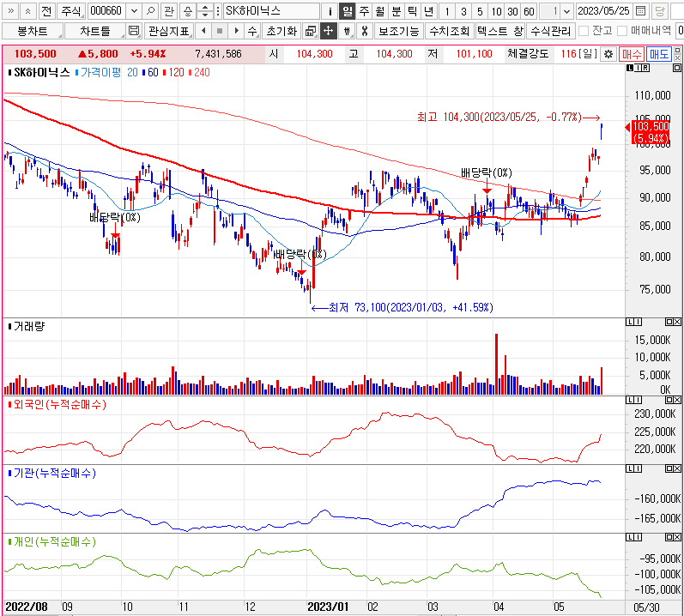Toggle the 매매내역 trade history checkbox
The width and height of the screenshot is (684, 616).
[x=622, y=31]
